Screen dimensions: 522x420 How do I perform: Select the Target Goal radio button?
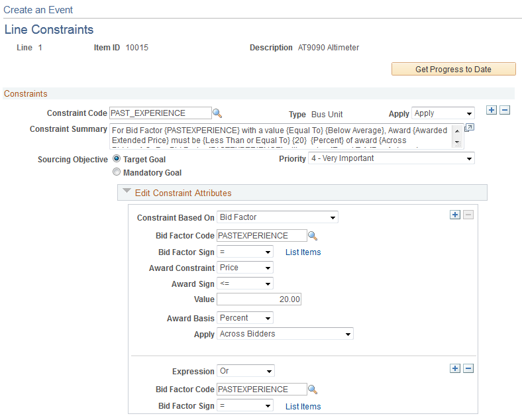[x=117, y=159]
